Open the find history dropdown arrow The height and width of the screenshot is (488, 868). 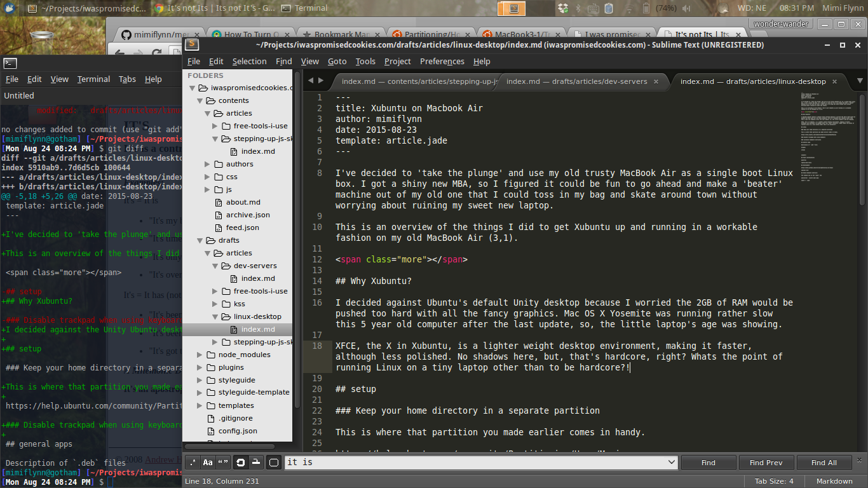672,463
